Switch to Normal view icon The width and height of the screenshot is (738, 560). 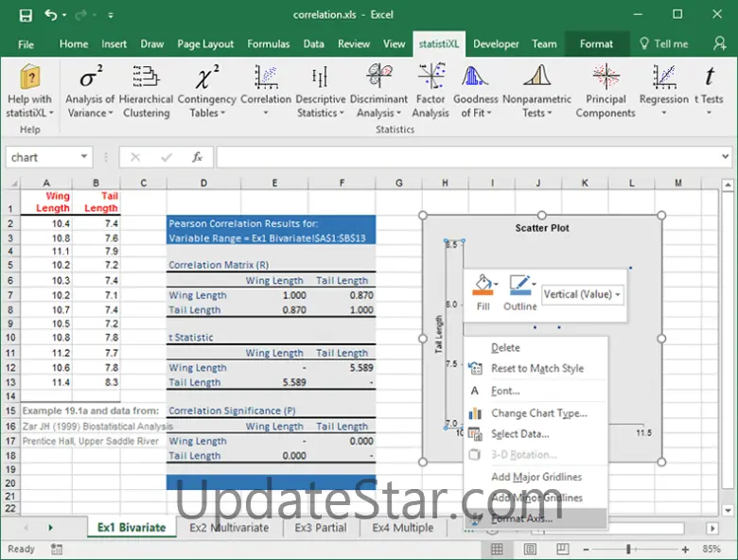497,549
